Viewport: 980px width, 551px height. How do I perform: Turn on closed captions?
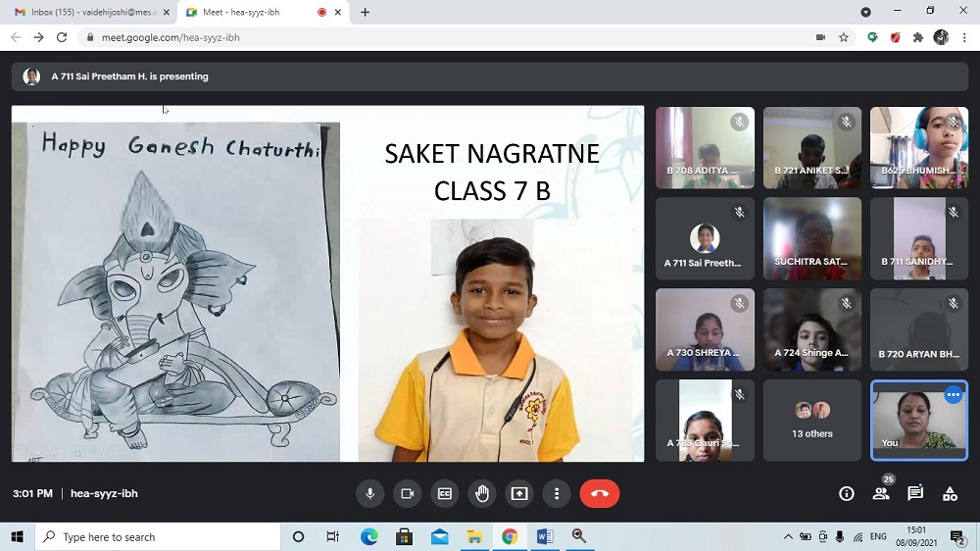pyautogui.click(x=444, y=494)
